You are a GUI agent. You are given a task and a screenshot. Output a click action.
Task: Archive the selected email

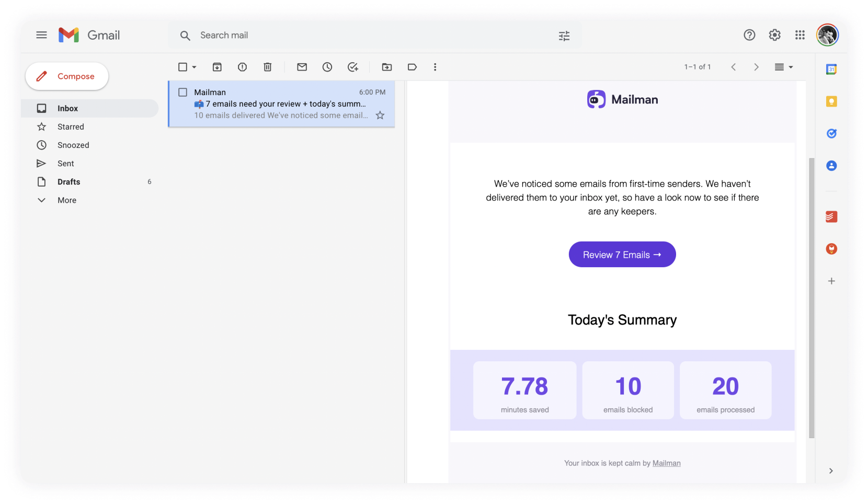[217, 67]
